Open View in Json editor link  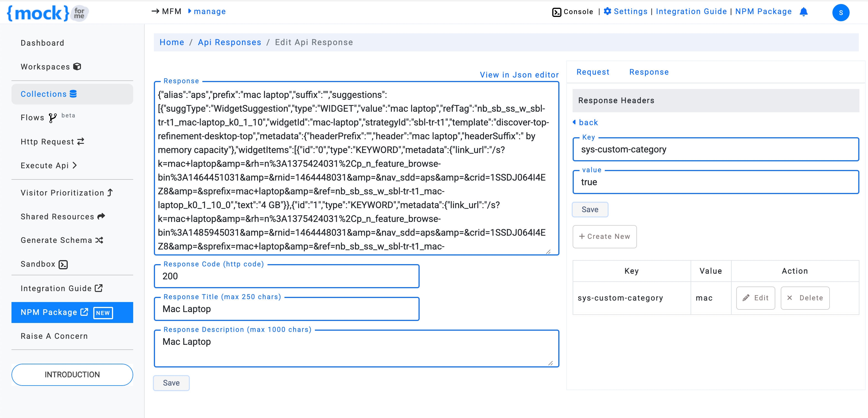(x=519, y=74)
